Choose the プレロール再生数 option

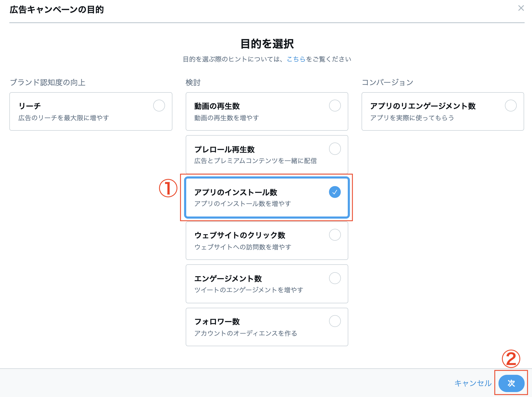335,149
